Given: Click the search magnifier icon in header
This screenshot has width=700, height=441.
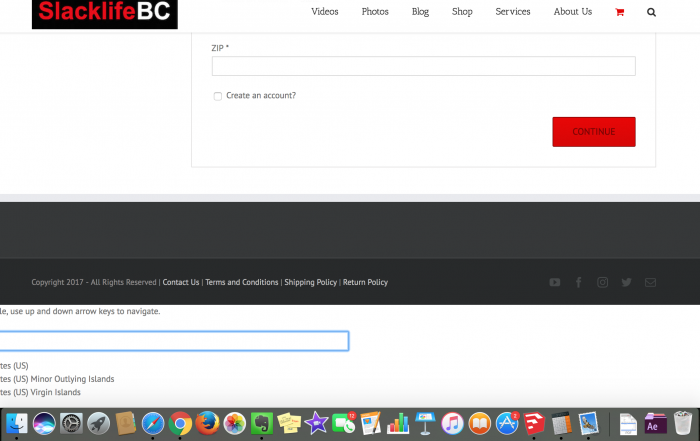Looking at the screenshot, I should coord(652,12).
